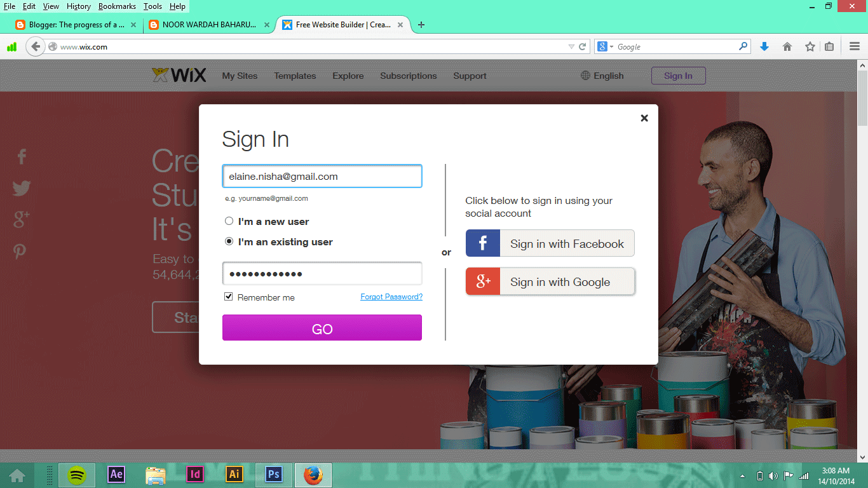Open Illustrator from the taskbar
868x488 pixels.
234,475
